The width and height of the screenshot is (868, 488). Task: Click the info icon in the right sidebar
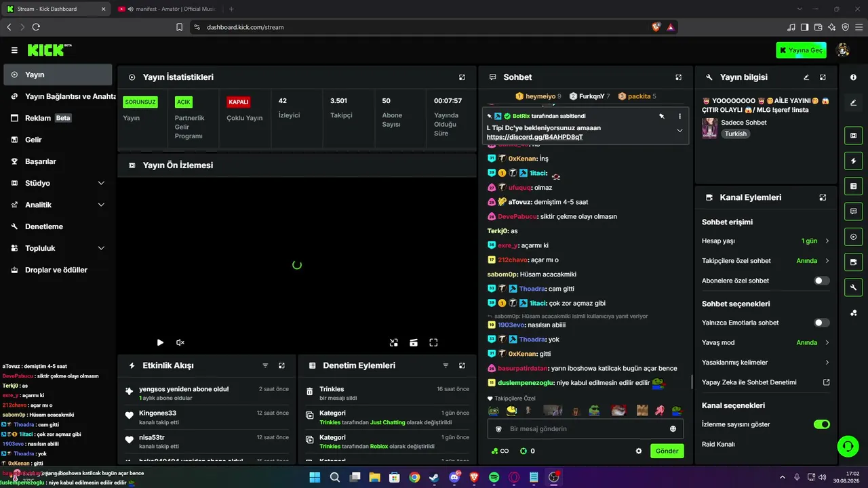pos(853,77)
